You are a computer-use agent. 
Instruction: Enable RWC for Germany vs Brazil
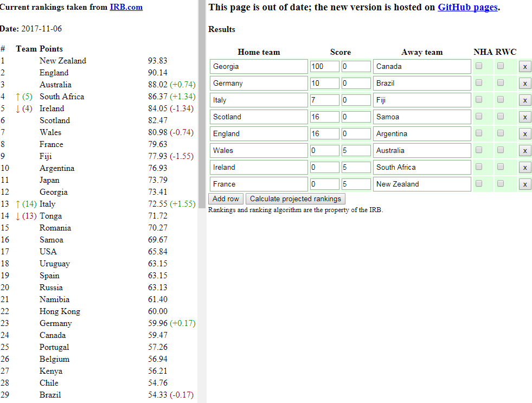(x=501, y=82)
